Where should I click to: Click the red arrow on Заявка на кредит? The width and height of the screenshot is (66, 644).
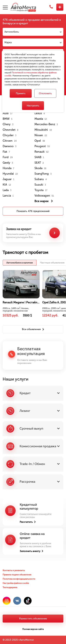(55, 233)
